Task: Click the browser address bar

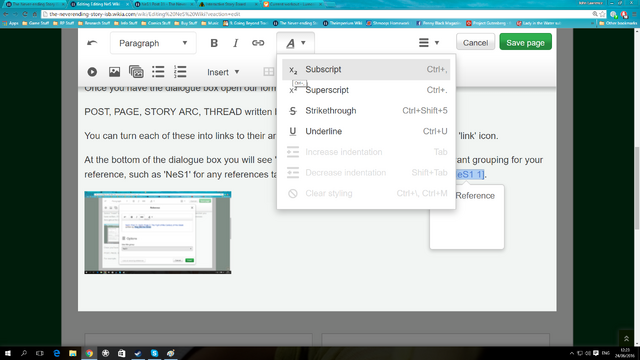Action: [318, 14]
